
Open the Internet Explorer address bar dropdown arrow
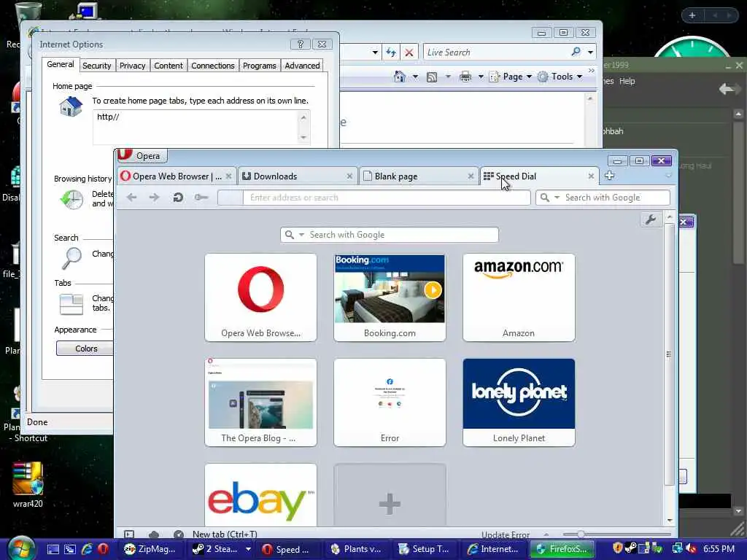point(376,52)
